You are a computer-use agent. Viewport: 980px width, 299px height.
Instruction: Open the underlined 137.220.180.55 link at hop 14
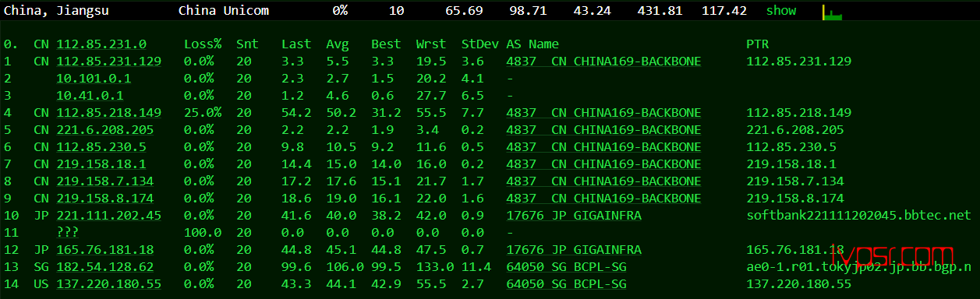pyautogui.click(x=109, y=284)
